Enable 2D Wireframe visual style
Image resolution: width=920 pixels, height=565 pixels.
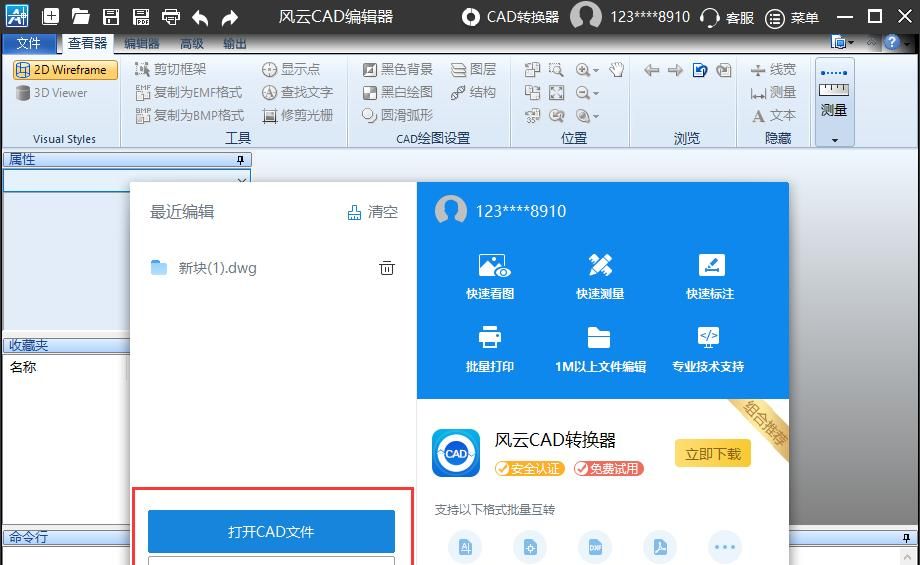(x=65, y=70)
